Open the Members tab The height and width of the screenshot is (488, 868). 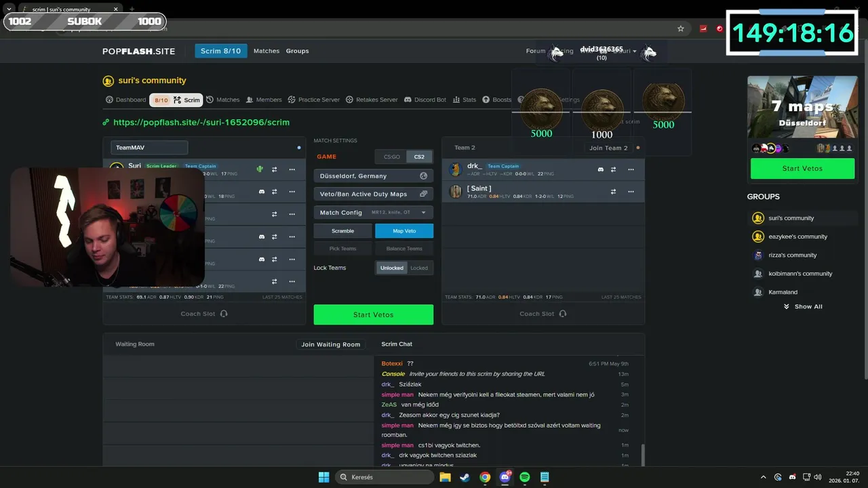(264, 100)
